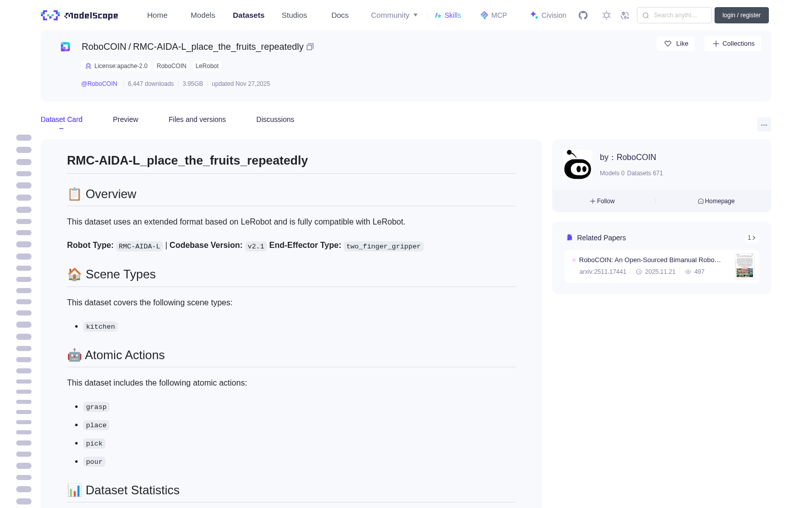The width and height of the screenshot is (812, 508).
Task: Switch to Files and versions tab
Action: [197, 119]
